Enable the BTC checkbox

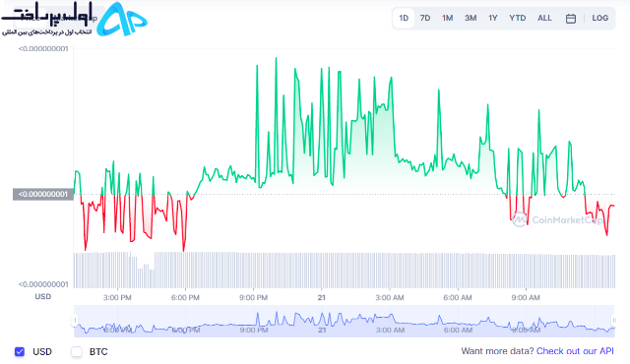(x=77, y=351)
